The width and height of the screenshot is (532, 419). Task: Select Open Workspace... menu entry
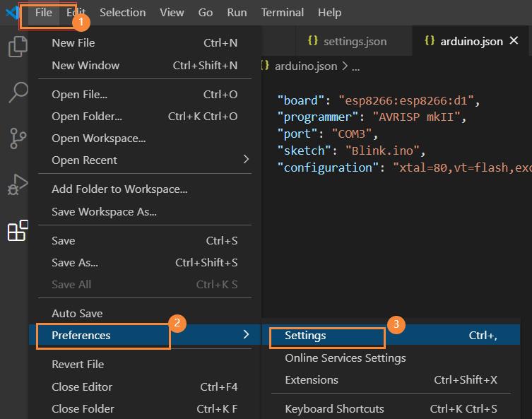click(145, 138)
